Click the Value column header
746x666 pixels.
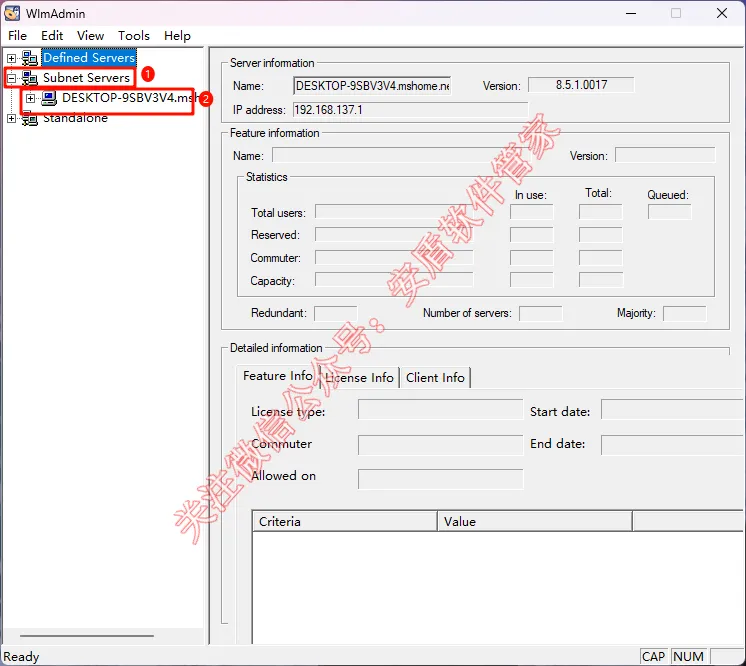pos(535,521)
